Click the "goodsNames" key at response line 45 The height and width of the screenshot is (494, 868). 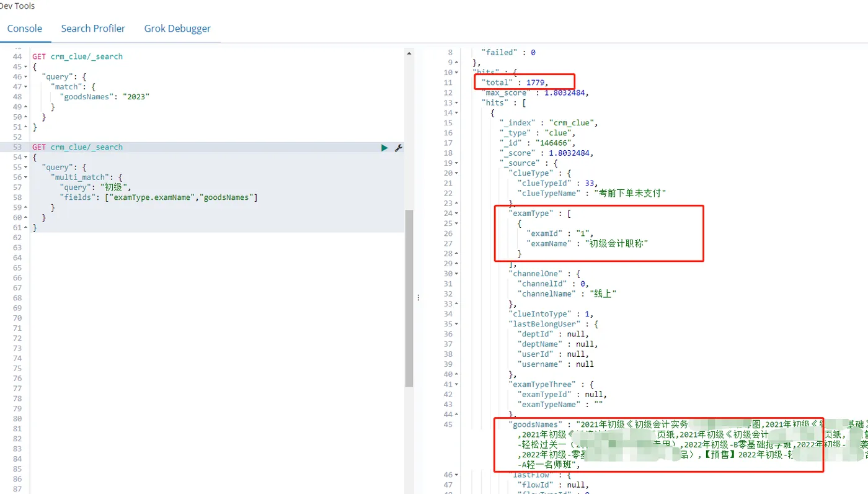click(534, 424)
